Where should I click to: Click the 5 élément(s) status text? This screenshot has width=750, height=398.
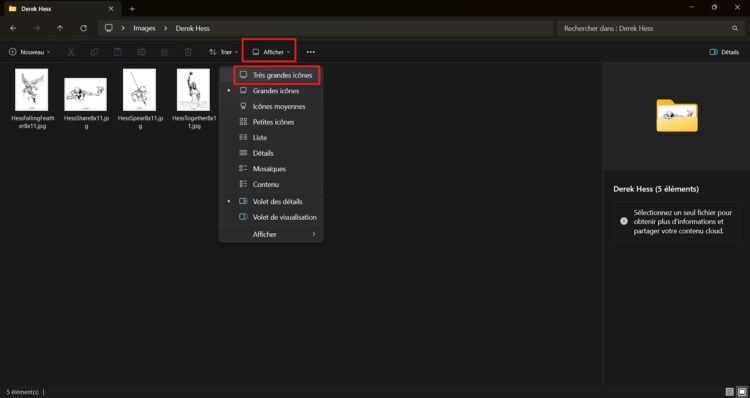pyautogui.click(x=22, y=392)
